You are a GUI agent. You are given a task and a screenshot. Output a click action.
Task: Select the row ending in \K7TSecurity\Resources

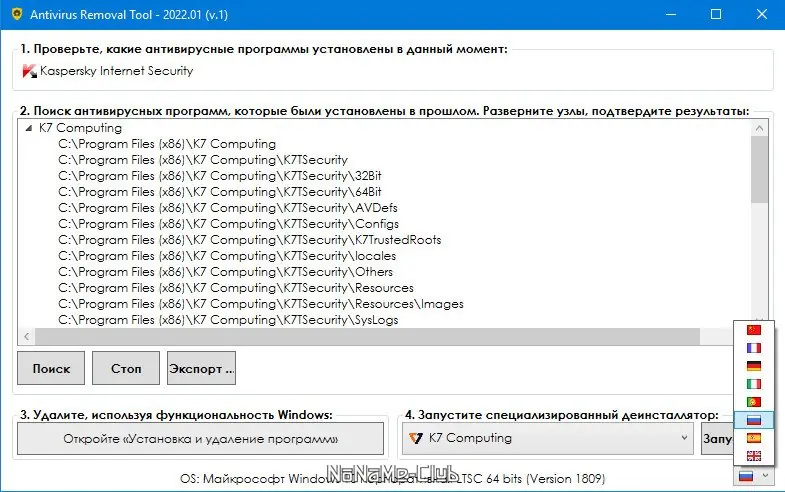[x=236, y=288]
